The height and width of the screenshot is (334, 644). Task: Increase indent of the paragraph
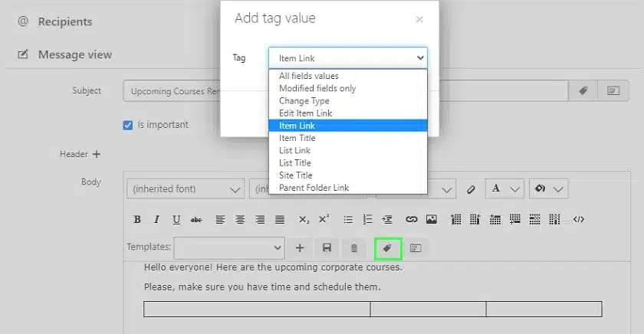(387, 220)
